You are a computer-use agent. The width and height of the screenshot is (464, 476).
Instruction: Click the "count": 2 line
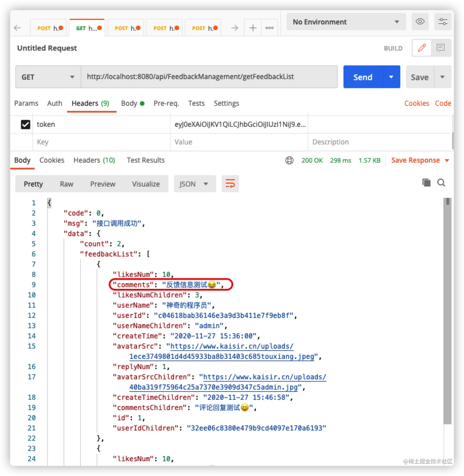(102, 244)
